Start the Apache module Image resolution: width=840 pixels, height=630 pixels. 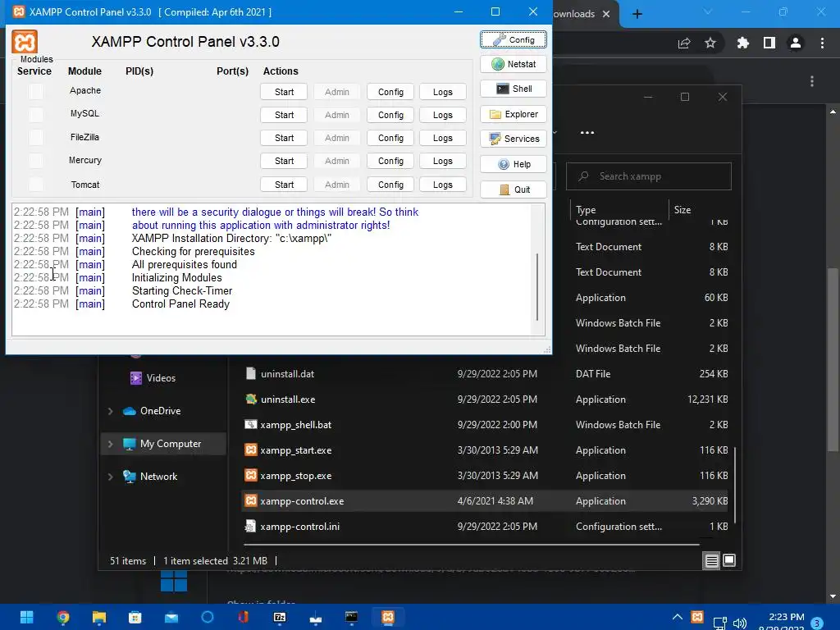(x=284, y=92)
